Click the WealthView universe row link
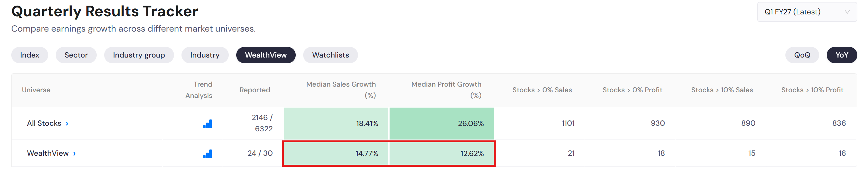Image resolution: width=868 pixels, height=172 pixels. click(x=48, y=154)
